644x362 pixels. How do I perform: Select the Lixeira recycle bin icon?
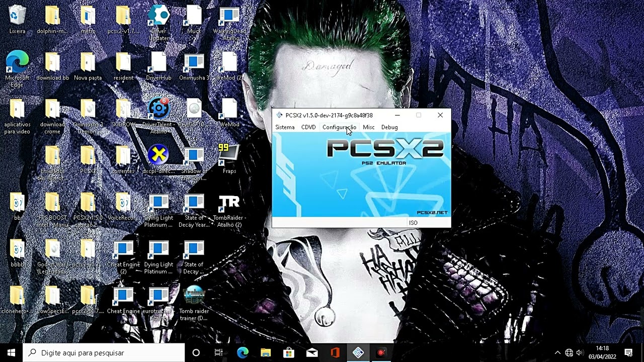click(17, 20)
